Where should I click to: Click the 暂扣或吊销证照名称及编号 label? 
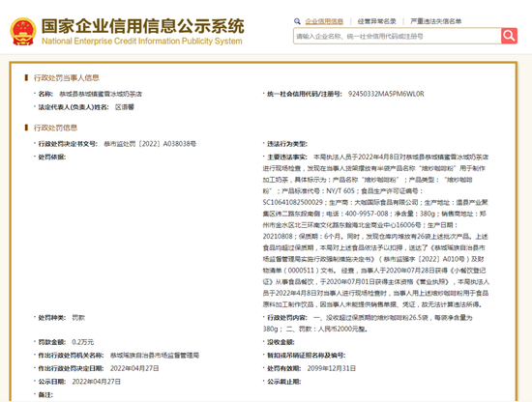(306, 356)
